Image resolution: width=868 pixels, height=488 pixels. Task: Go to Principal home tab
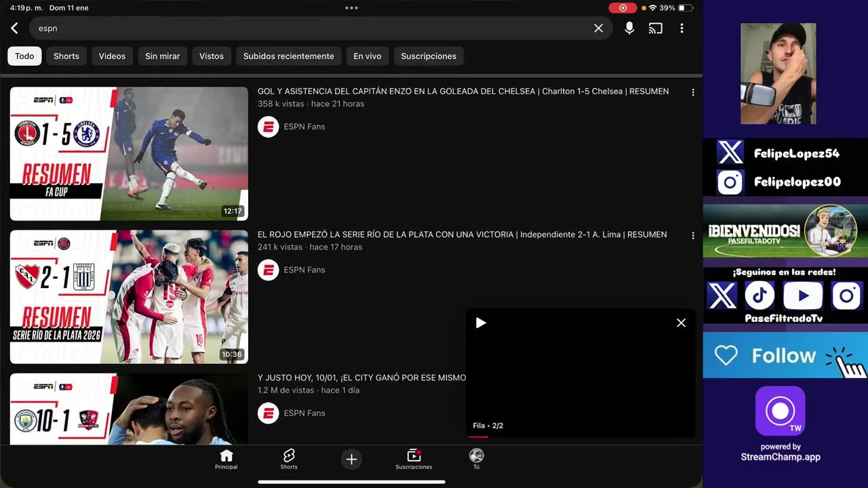tap(226, 459)
